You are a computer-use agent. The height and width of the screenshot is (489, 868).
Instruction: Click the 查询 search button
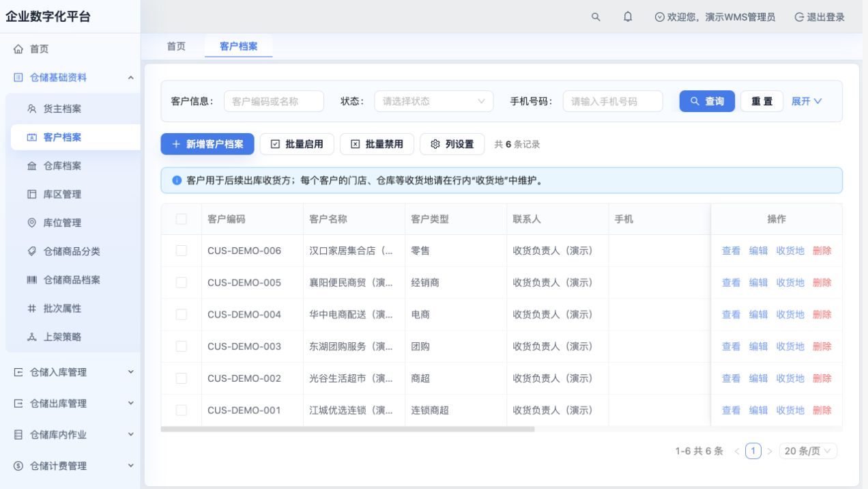707,101
